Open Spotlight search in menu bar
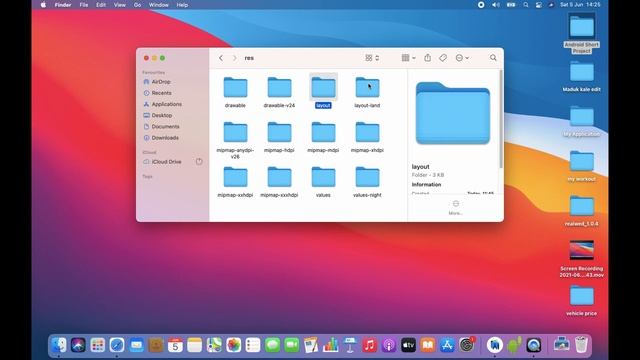This screenshot has width=640, height=360. coord(526,5)
